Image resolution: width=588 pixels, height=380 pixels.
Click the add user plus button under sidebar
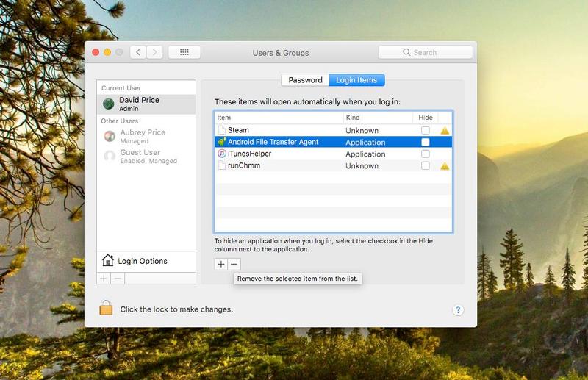pos(104,279)
